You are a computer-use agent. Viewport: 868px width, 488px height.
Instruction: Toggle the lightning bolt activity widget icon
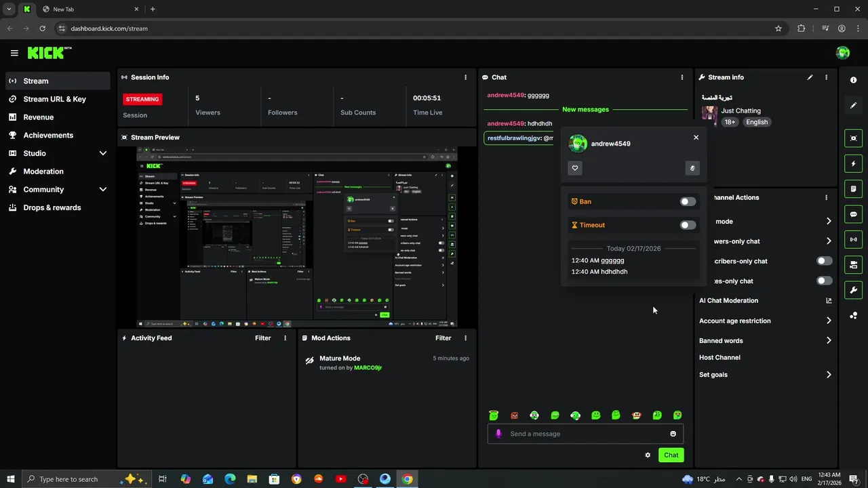point(854,163)
